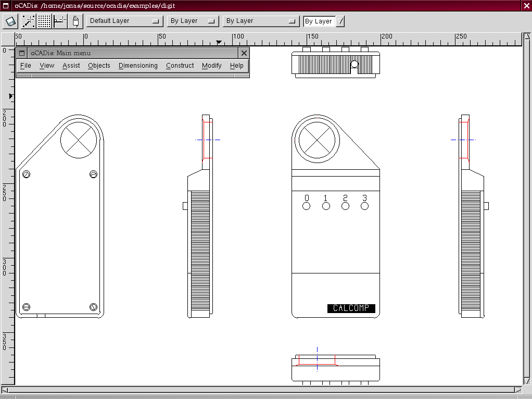This screenshot has width=532, height=399.
Task: Toggle the orthogonal constraint toolbar icon
Action: coord(60,21)
